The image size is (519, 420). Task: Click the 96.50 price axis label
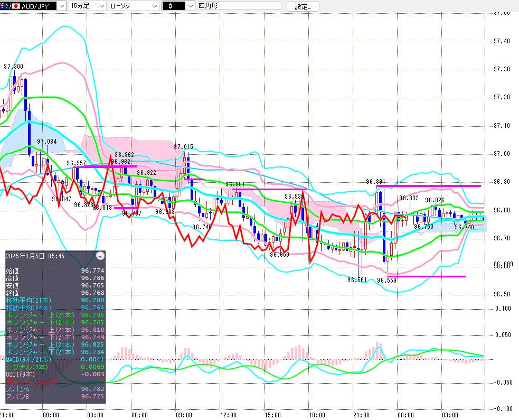click(x=502, y=294)
